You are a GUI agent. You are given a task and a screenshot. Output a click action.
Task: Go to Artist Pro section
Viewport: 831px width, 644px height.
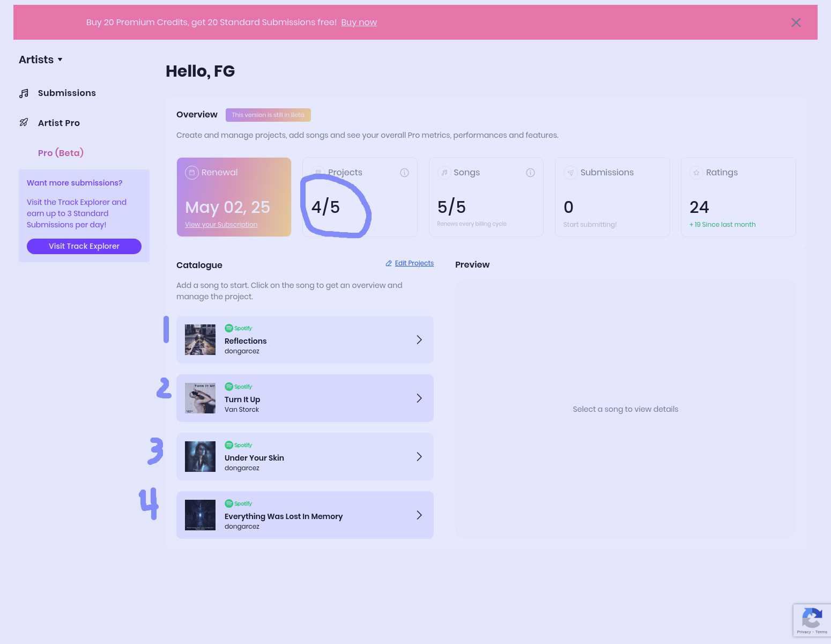[59, 123]
